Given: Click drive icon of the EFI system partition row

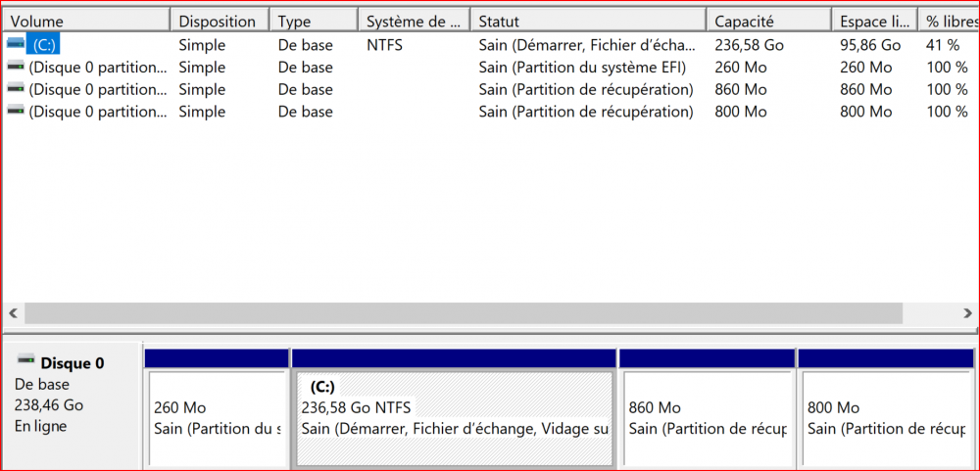Looking at the screenshot, I should coord(15,67).
